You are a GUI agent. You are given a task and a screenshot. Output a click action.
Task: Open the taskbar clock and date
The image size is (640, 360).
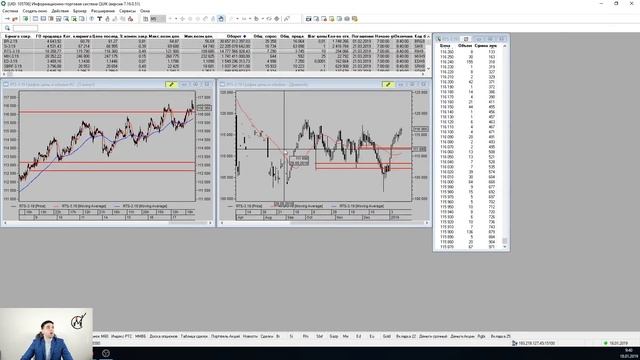(629, 353)
